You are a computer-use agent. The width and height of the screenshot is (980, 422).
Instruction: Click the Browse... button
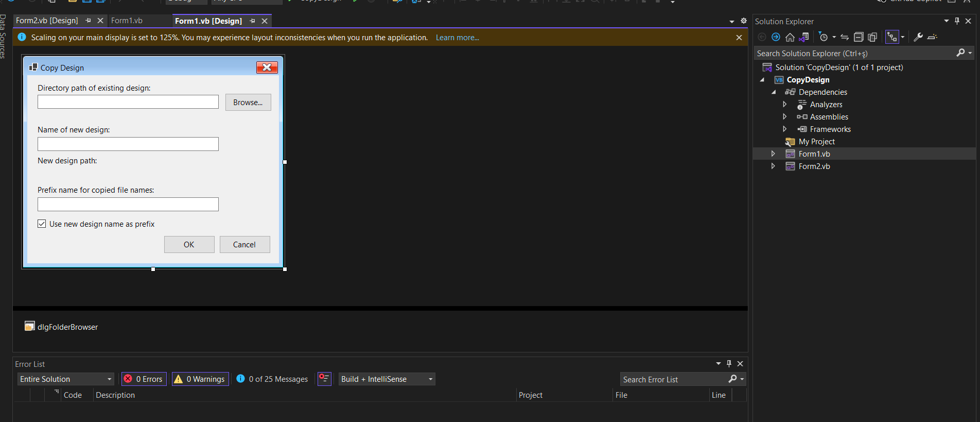[x=248, y=102]
